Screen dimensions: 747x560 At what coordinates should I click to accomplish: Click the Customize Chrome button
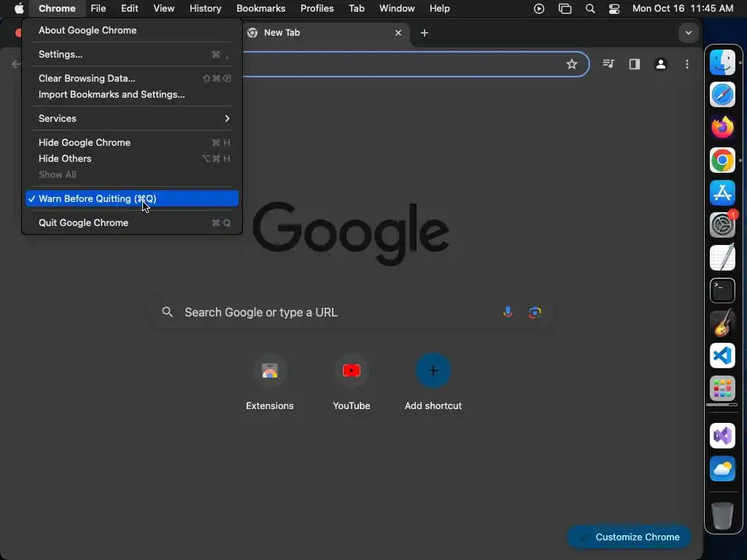(629, 537)
